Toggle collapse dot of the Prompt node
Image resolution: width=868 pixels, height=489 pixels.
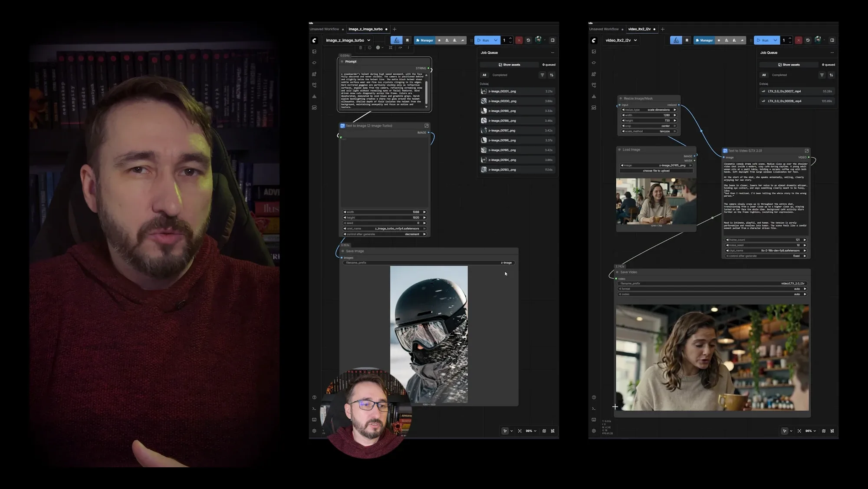342,62
